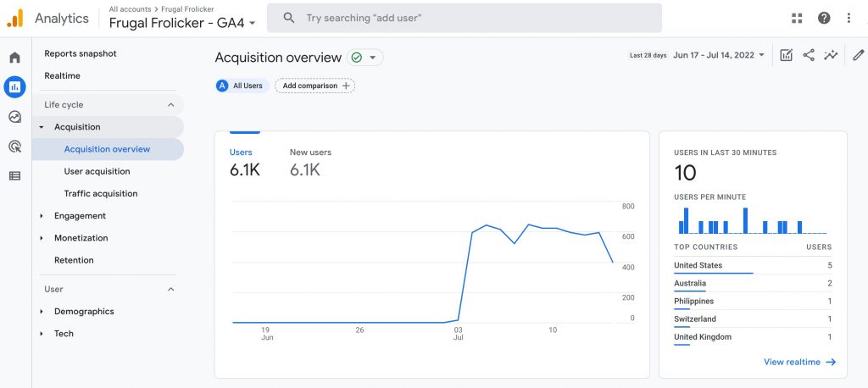Screen dimensions: 868x388
Task: Collapse the Acquisition tree arrow
Action: [42, 127]
